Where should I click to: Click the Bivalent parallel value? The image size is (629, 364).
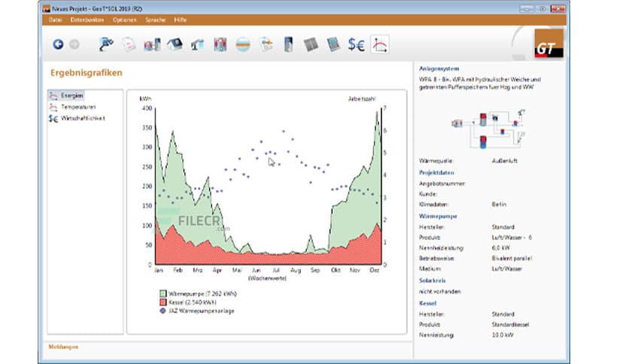(x=512, y=259)
